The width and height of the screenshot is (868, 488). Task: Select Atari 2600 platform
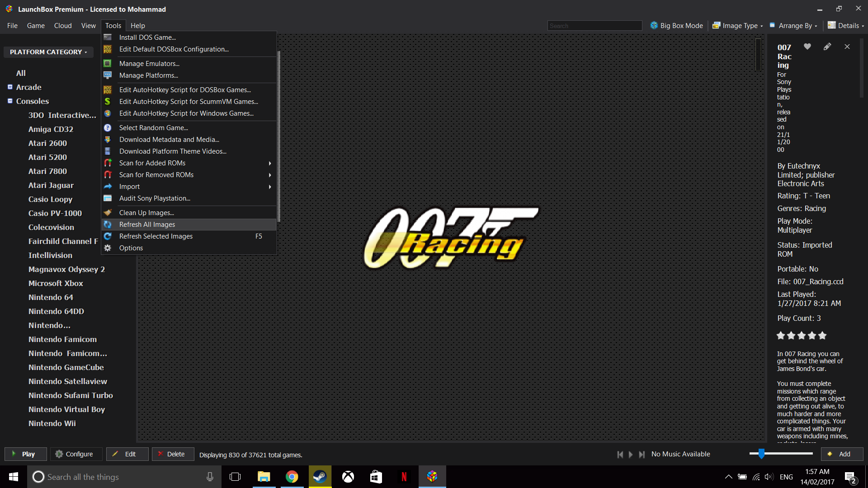pyautogui.click(x=47, y=143)
